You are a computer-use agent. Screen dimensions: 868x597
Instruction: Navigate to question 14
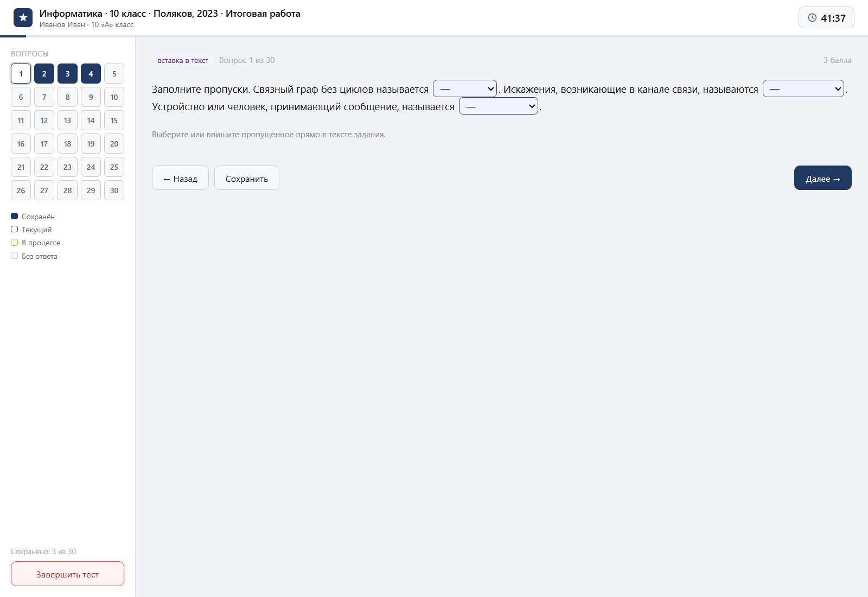click(91, 120)
